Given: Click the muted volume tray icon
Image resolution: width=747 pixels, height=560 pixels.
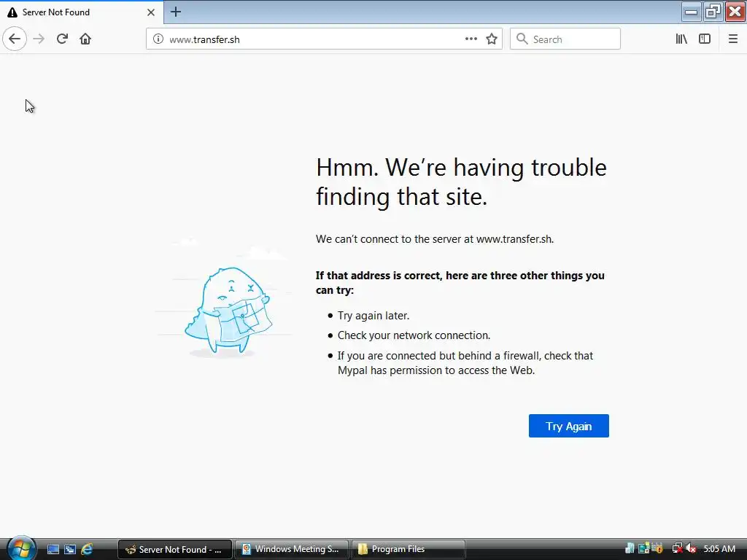Looking at the screenshot, I should [692, 549].
